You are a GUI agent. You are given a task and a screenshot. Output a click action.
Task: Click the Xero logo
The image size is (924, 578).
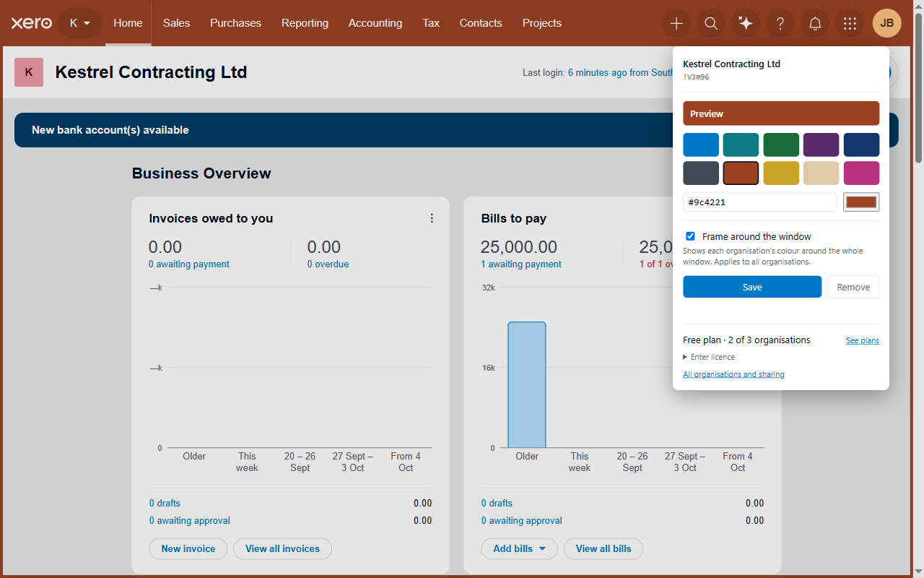(32, 23)
